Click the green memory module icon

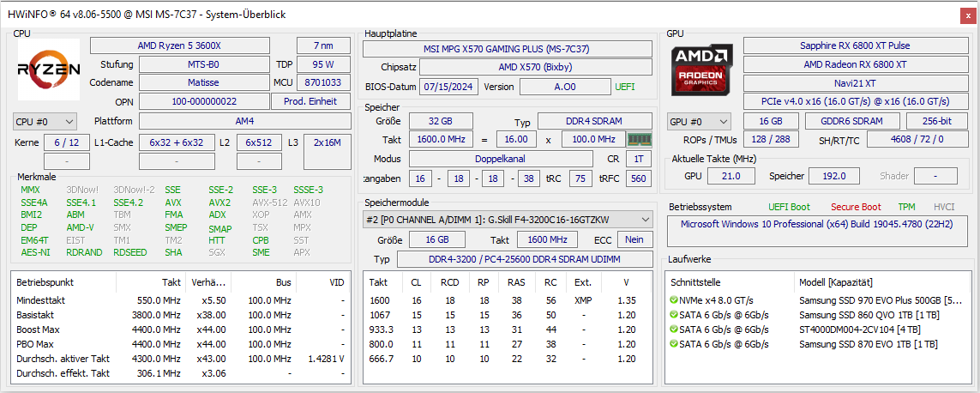click(638, 140)
